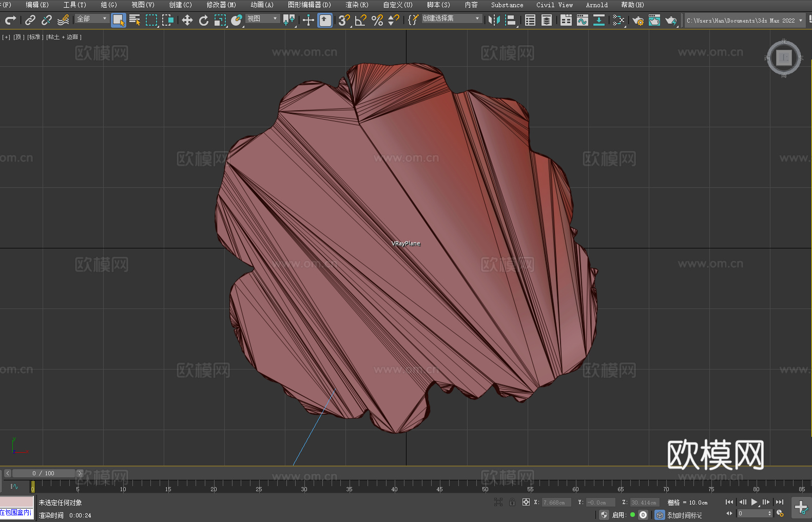Toggle Spinner Snap
The width and height of the screenshot is (812, 522).
pos(394,20)
